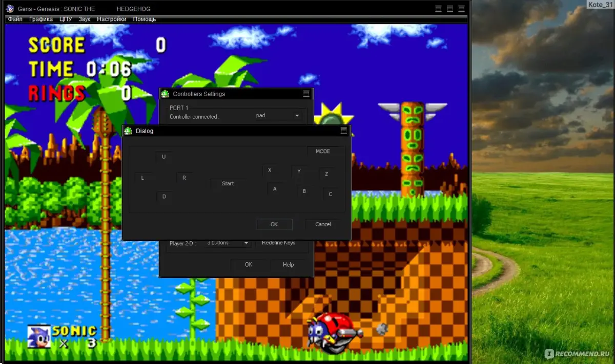615x364 pixels.
Task: Click the 'Dialog' title text
Action: [x=145, y=131]
